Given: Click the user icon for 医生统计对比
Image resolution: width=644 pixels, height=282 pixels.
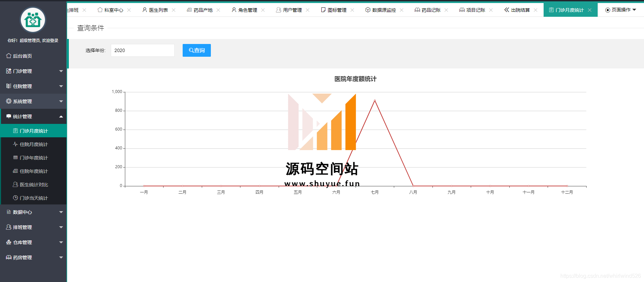Looking at the screenshot, I should click(15, 184).
